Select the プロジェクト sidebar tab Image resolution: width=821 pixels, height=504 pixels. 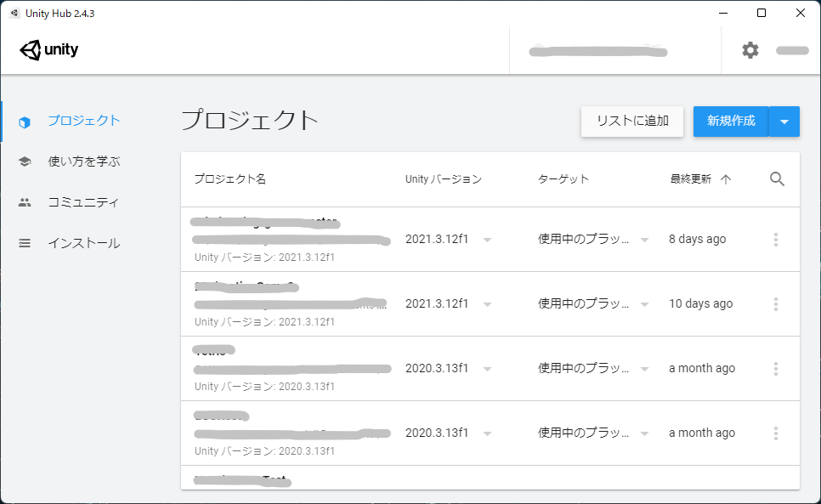[x=84, y=121]
